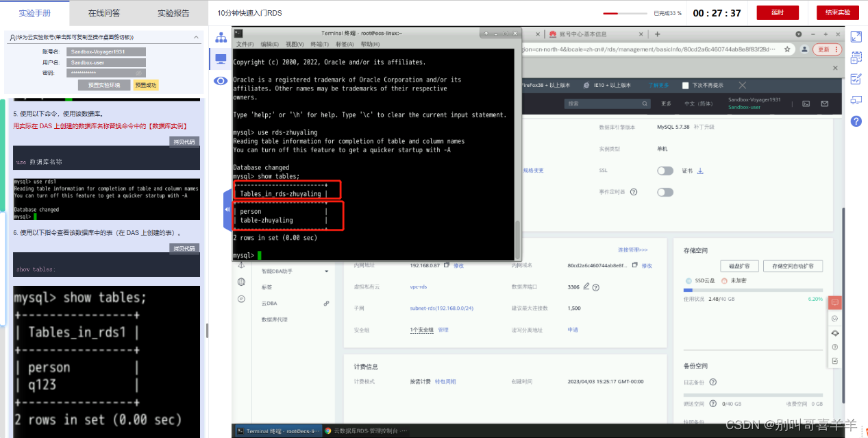
Task: Open the terminal 终端(T) menu
Action: pyautogui.click(x=320, y=44)
